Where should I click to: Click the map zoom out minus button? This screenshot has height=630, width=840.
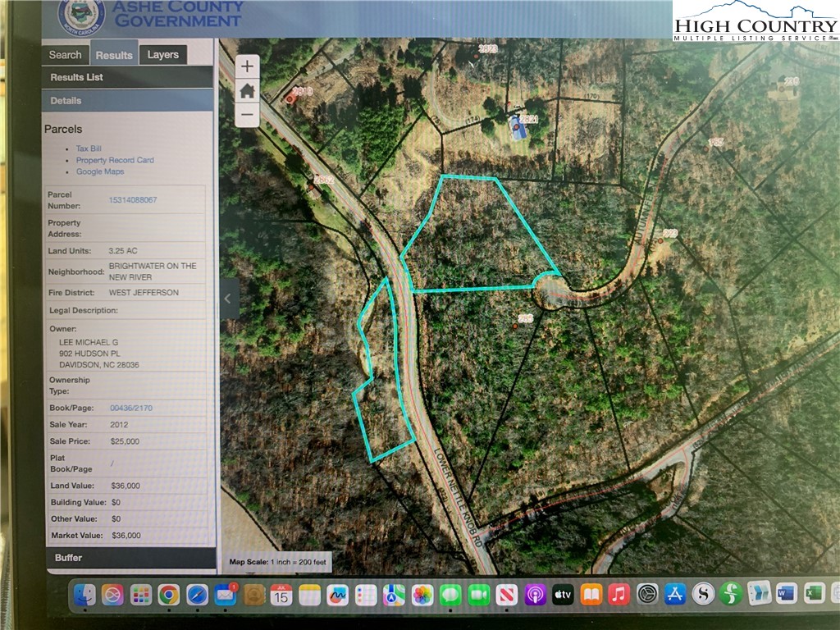[x=247, y=113]
